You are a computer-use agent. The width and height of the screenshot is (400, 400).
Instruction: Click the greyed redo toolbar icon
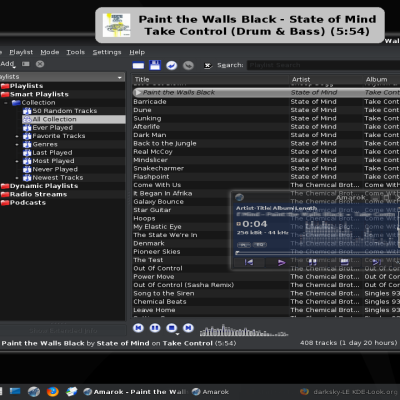click(188, 65)
